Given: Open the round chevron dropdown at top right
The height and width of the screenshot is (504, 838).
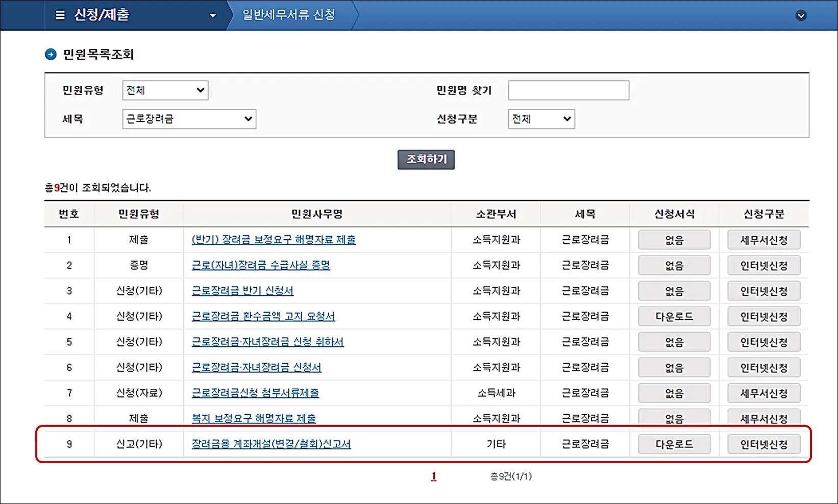Looking at the screenshot, I should (801, 16).
